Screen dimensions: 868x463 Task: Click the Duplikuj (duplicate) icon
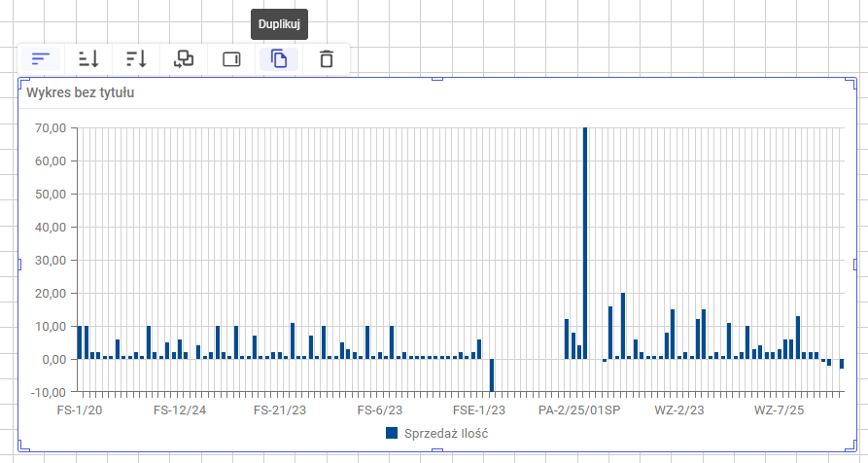279,59
